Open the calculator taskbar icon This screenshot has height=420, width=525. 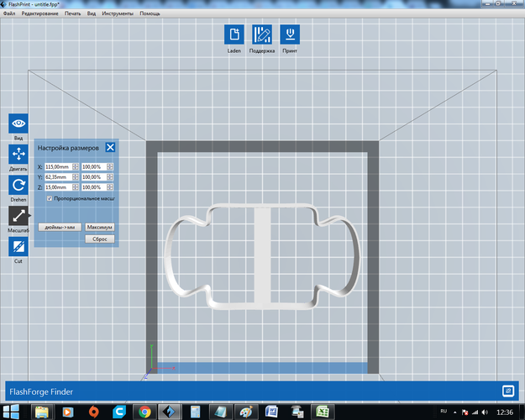(x=195, y=412)
